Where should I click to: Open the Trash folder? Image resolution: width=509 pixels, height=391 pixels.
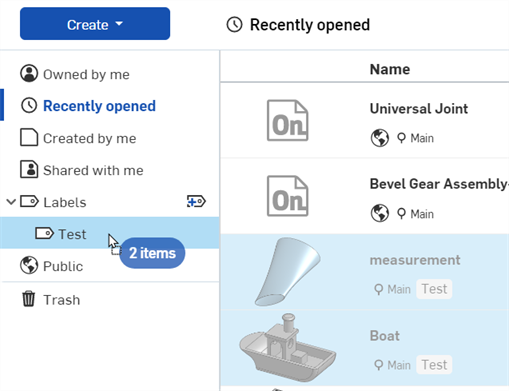point(51,299)
